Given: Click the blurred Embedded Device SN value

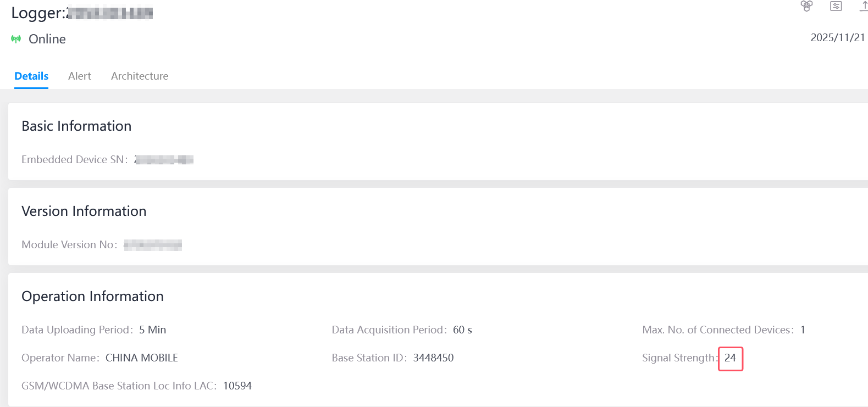Looking at the screenshot, I should [164, 160].
